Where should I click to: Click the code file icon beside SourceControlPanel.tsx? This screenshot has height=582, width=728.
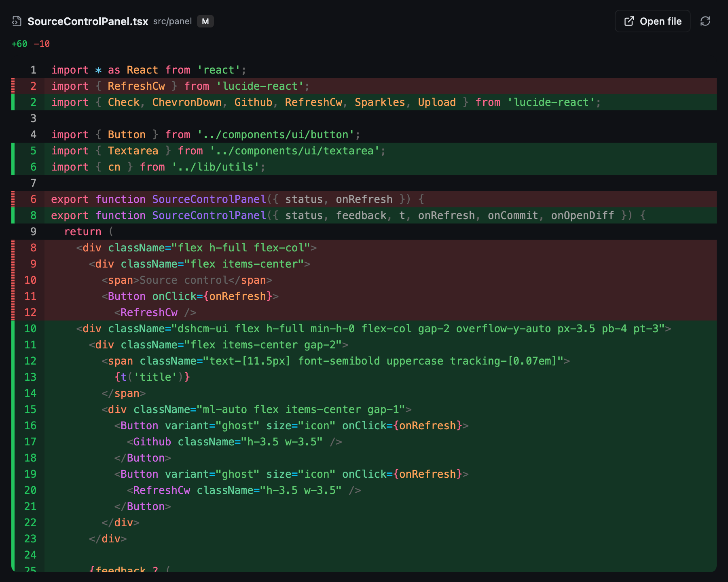click(x=17, y=21)
